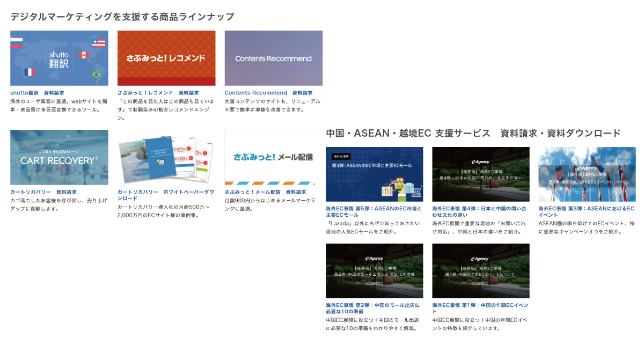Click the white paper brochure thumbnail

click(x=166, y=157)
